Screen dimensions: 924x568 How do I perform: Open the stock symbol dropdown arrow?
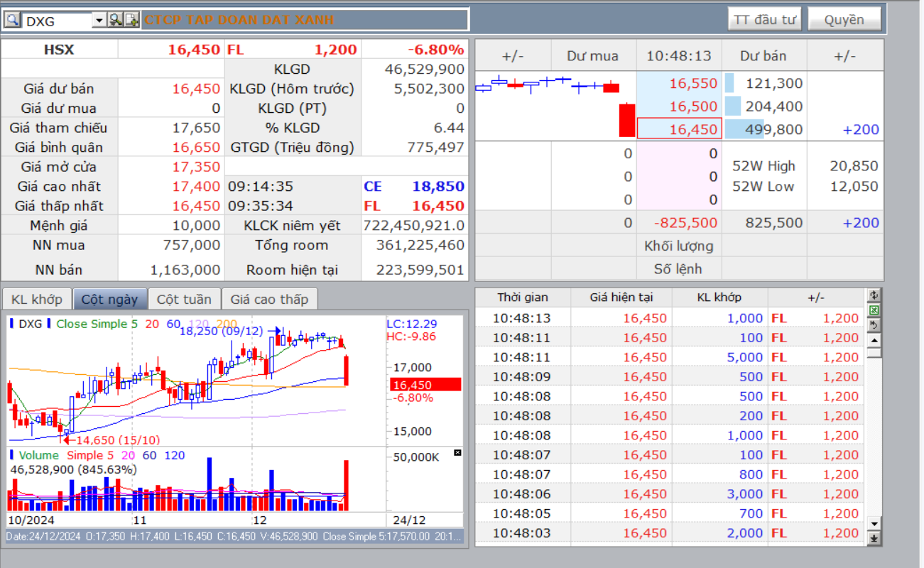tap(99, 21)
